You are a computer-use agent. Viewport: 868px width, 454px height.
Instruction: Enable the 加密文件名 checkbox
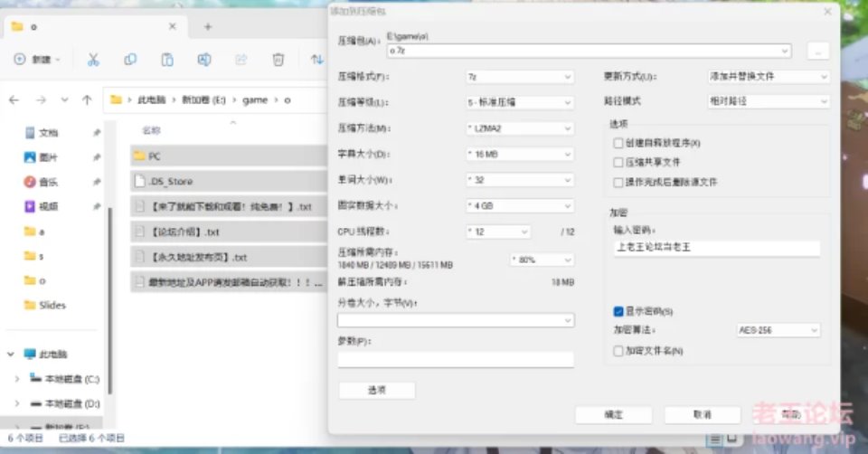coord(618,350)
